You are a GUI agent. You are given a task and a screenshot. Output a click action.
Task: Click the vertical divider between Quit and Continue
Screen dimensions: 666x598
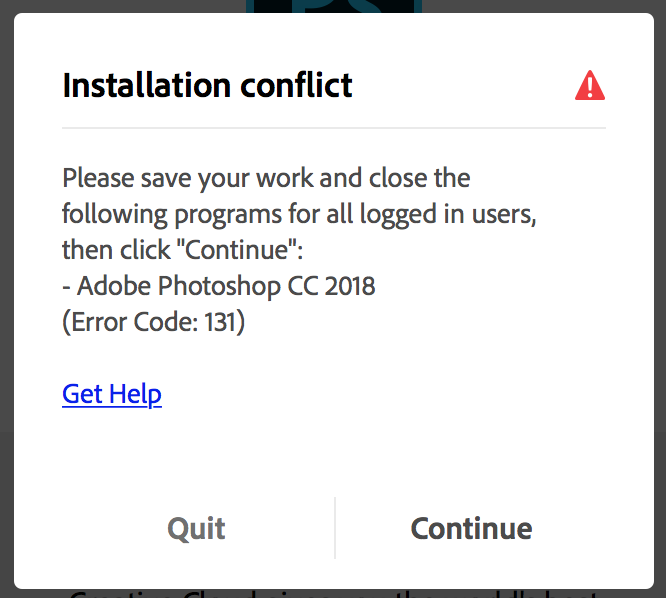(x=335, y=528)
